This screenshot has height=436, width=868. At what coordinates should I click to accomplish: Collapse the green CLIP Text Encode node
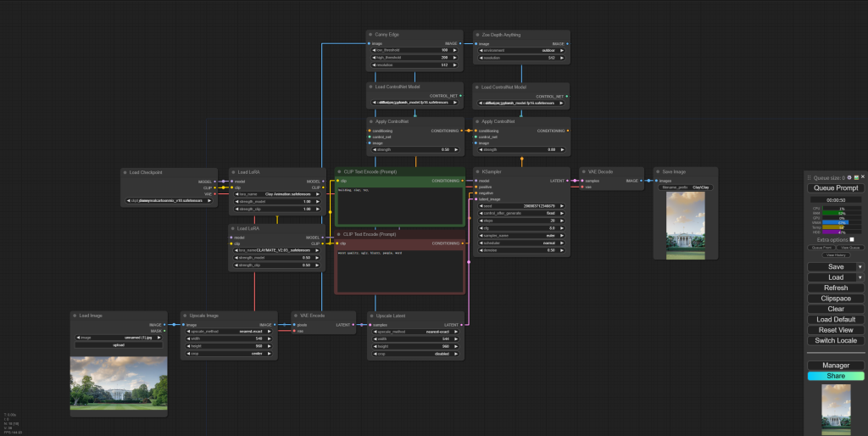click(339, 171)
